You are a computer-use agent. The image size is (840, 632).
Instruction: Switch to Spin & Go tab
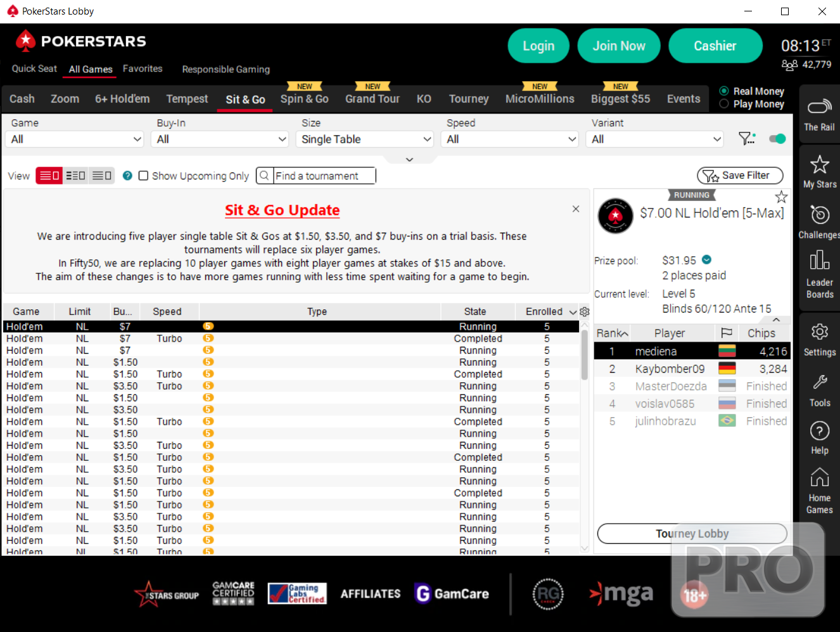[305, 99]
